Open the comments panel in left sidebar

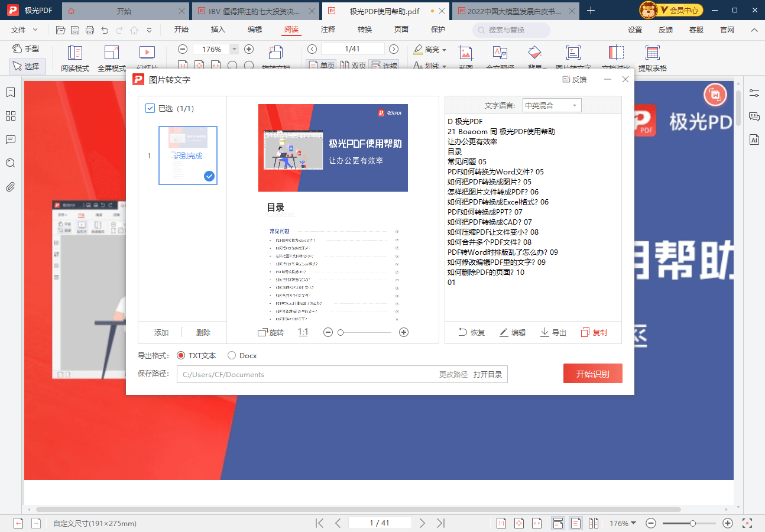pos(11,140)
